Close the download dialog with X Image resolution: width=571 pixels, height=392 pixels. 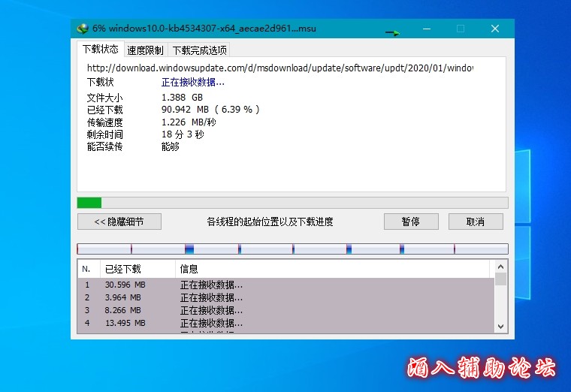pyautogui.click(x=495, y=29)
